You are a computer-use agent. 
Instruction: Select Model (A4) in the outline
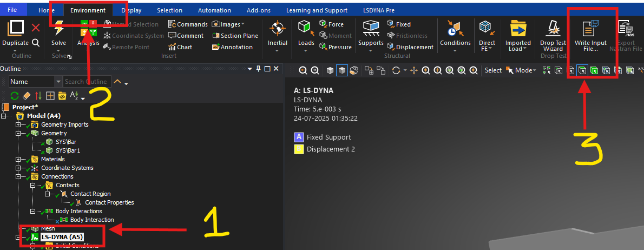pyautogui.click(x=43, y=116)
